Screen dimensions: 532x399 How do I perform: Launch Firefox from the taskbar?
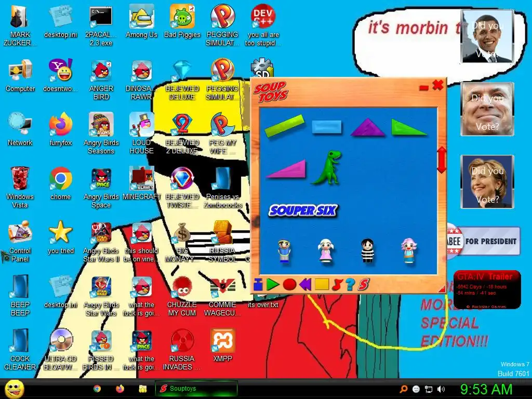[x=120, y=389]
